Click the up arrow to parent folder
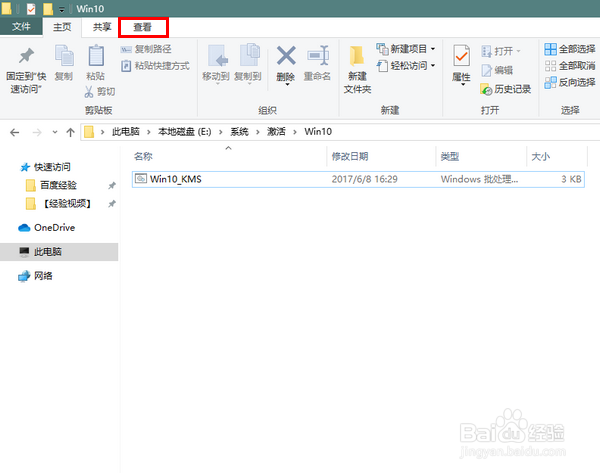The height and width of the screenshot is (473, 600). coord(70,132)
